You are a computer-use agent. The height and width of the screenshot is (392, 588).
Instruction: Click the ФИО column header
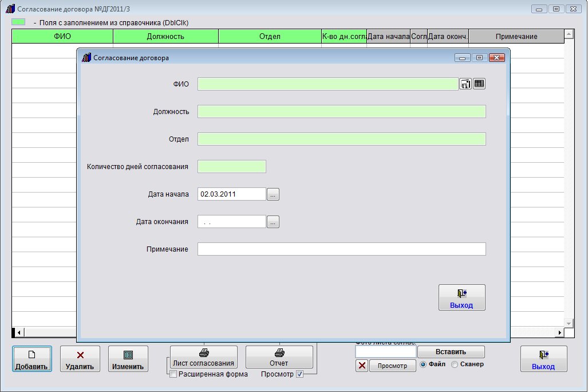[62, 37]
